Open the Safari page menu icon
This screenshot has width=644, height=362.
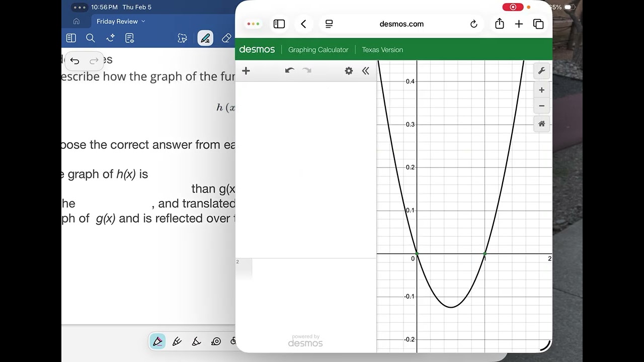(x=329, y=24)
